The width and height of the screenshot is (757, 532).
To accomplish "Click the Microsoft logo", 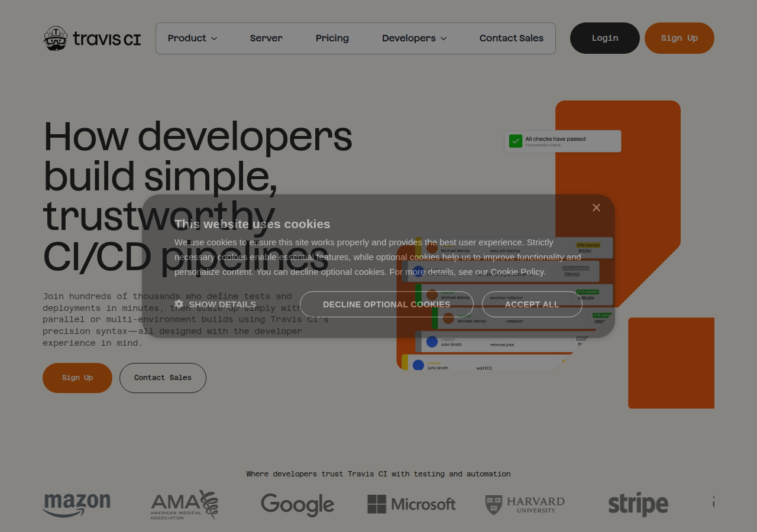I will [412, 504].
